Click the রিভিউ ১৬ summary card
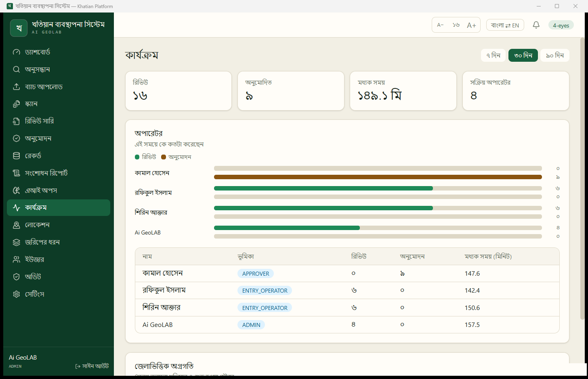 pos(178,91)
